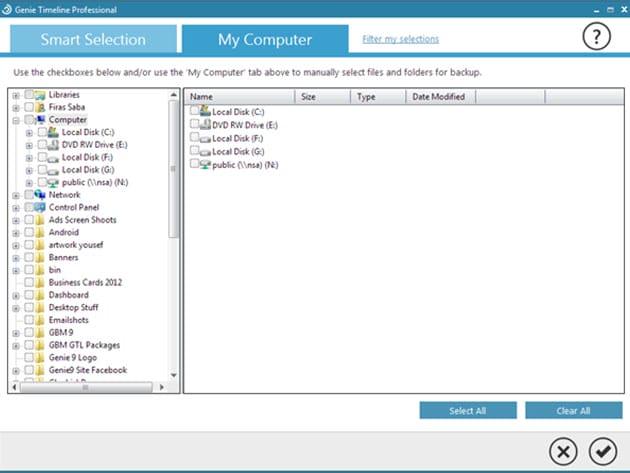Click the Network icon in folder tree
This screenshot has width=630, height=473.
coord(41,195)
